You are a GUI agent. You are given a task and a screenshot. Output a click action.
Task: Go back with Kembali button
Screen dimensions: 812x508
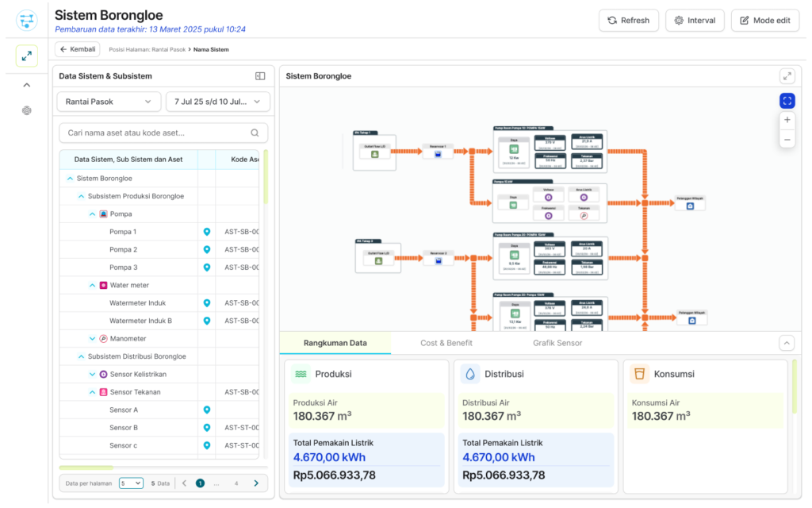78,49
